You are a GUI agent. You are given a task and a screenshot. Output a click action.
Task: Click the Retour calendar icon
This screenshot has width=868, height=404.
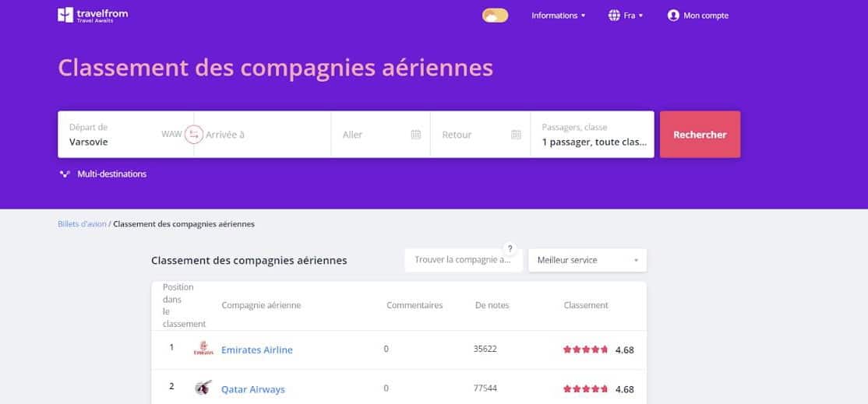point(516,135)
